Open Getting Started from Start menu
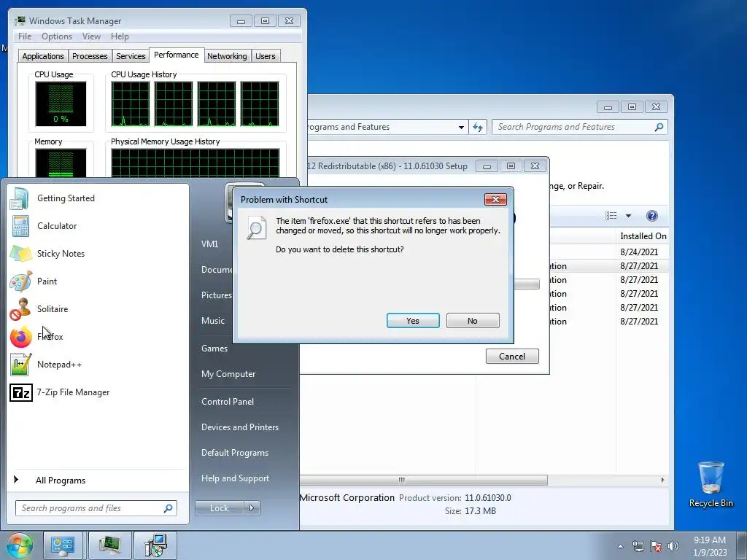This screenshot has height=560, width=747. (x=66, y=198)
